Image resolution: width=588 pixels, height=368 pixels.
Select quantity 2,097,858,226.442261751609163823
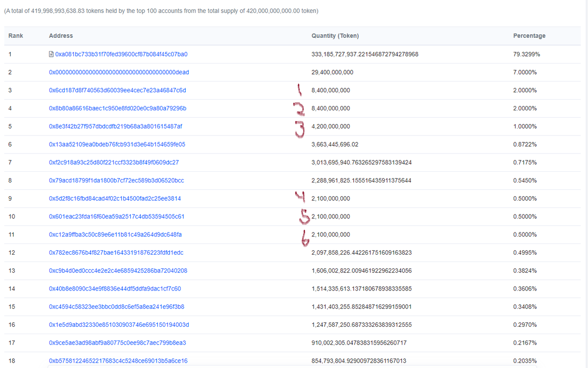(361, 252)
